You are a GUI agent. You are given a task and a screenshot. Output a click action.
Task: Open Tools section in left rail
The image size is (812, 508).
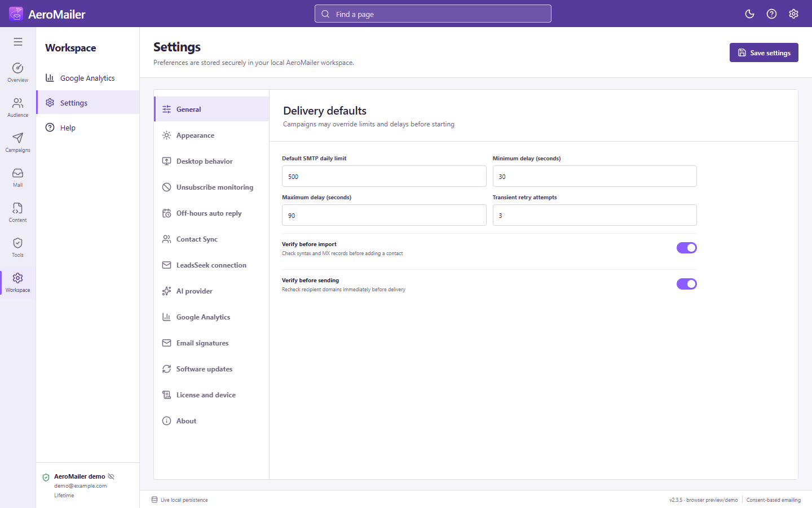(x=18, y=247)
